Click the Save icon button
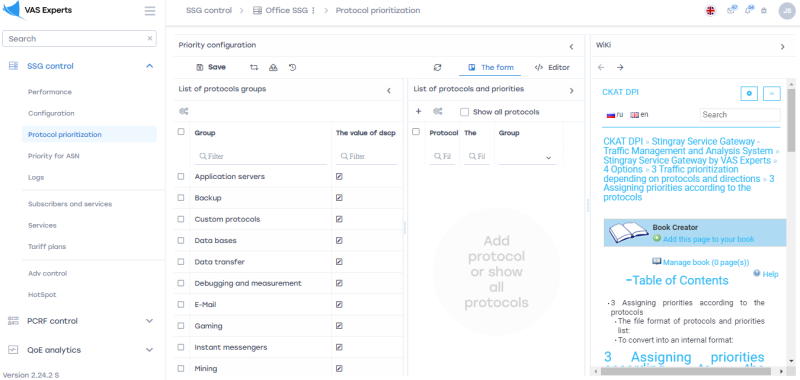800x380 pixels. coord(211,67)
